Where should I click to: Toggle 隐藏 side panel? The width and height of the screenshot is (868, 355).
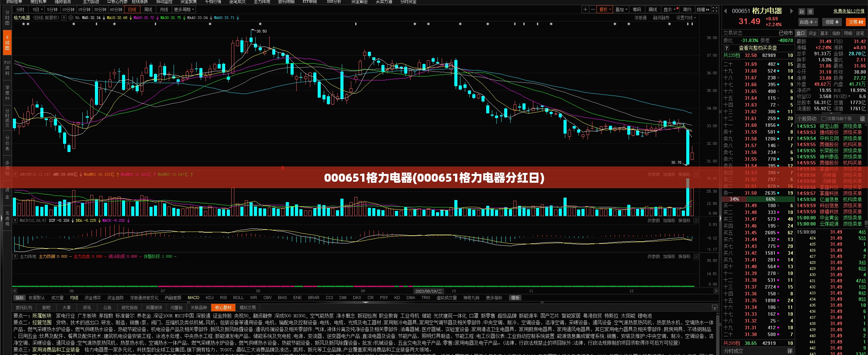(703, 9)
